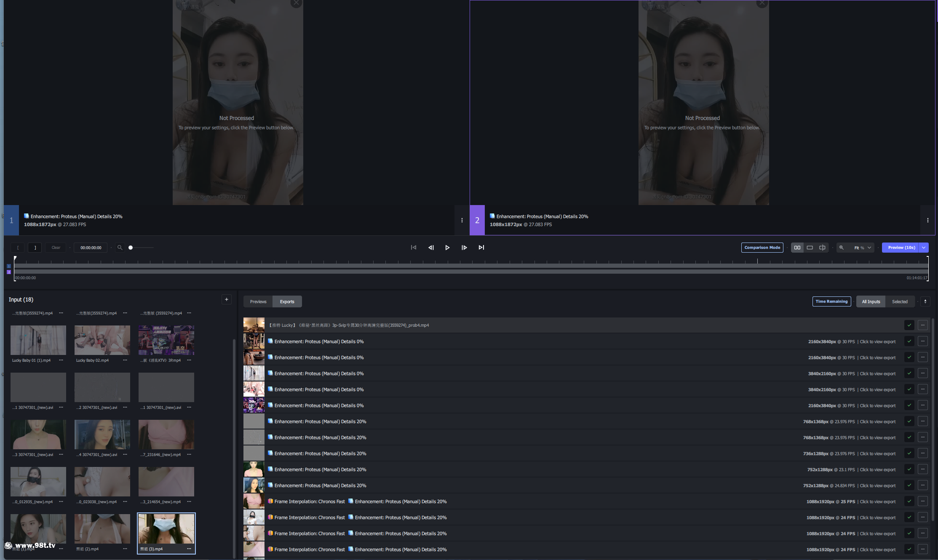Expand clip 1 options with three-dot menu

[x=462, y=220]
